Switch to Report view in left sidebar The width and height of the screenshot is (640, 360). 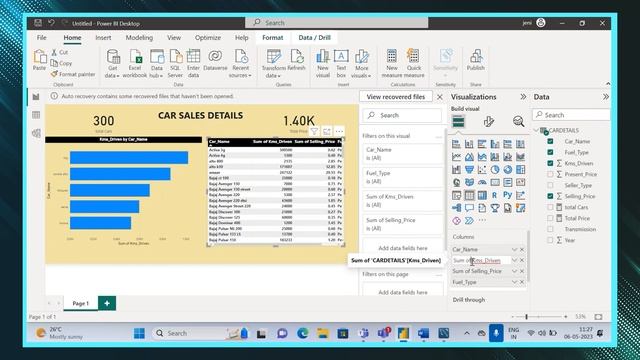tap(36, 97)
